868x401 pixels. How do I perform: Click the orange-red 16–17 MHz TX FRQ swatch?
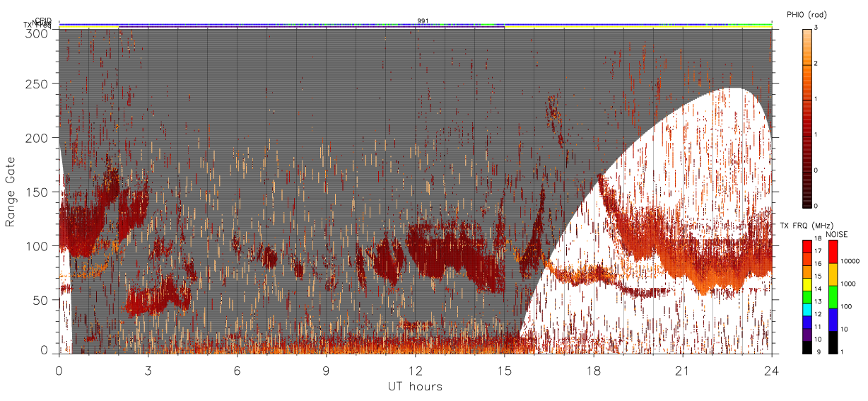click(807, 259)
